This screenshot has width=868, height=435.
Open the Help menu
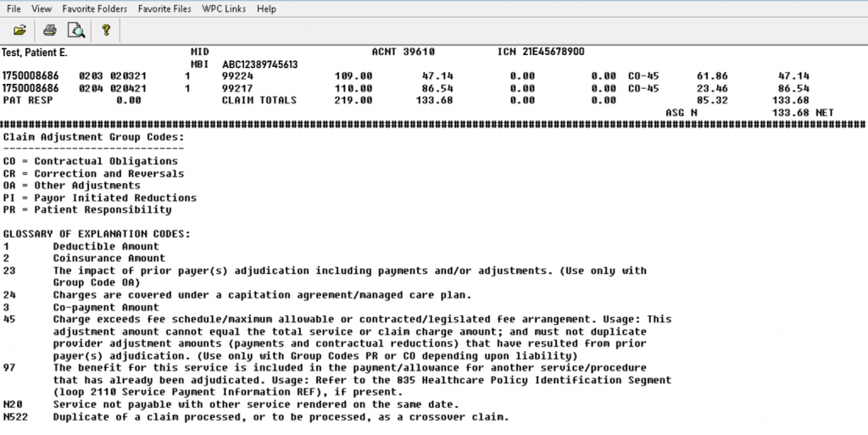266,8
